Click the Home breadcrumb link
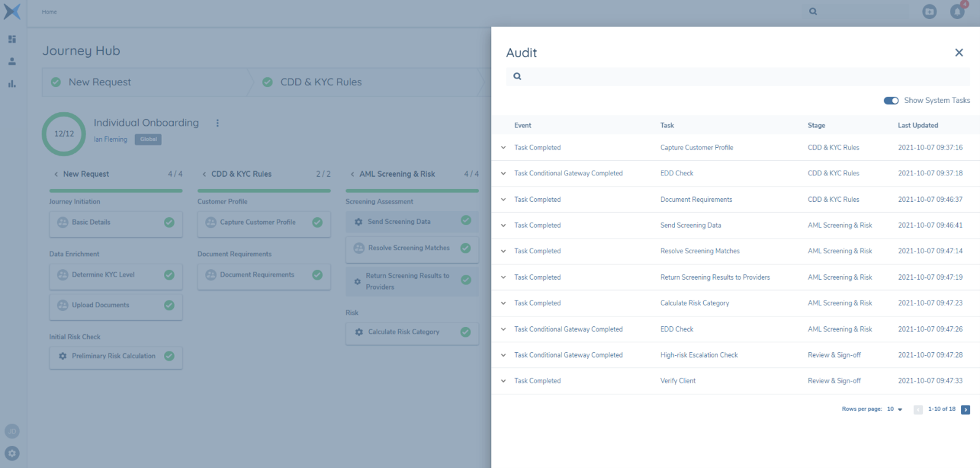 49,12
